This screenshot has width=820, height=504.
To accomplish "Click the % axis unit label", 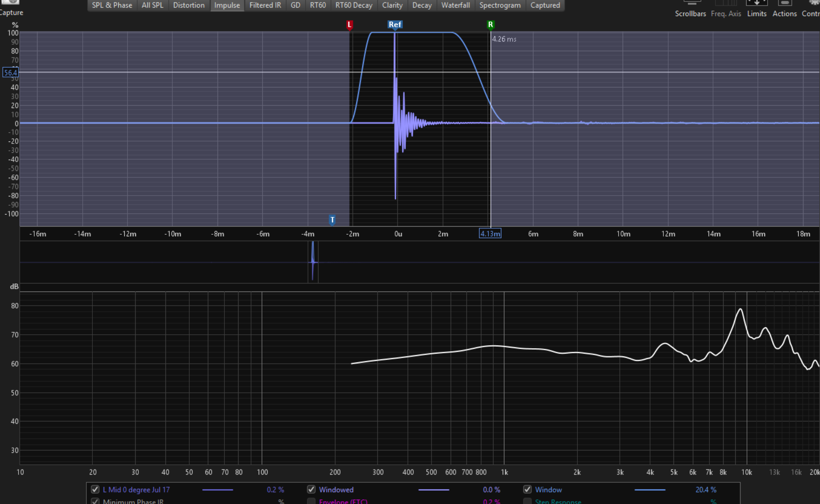I will [15, 25].
